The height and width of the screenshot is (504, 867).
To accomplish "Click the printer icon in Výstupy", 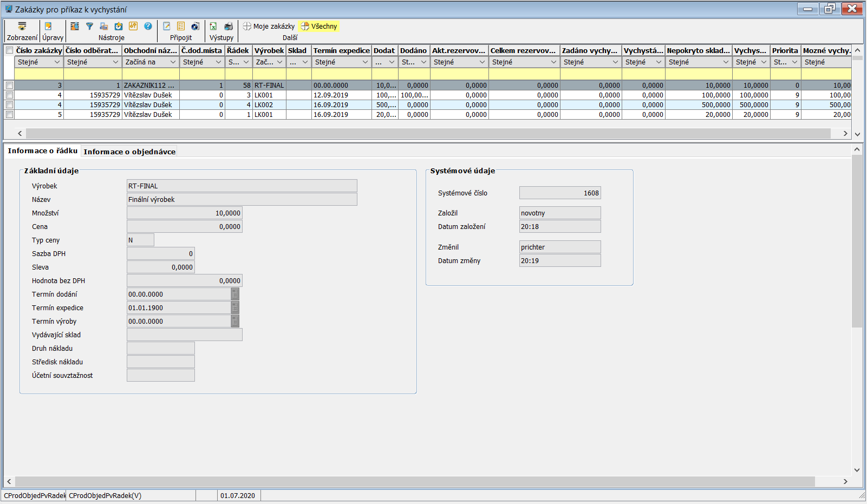I will (x=229, y=26).
